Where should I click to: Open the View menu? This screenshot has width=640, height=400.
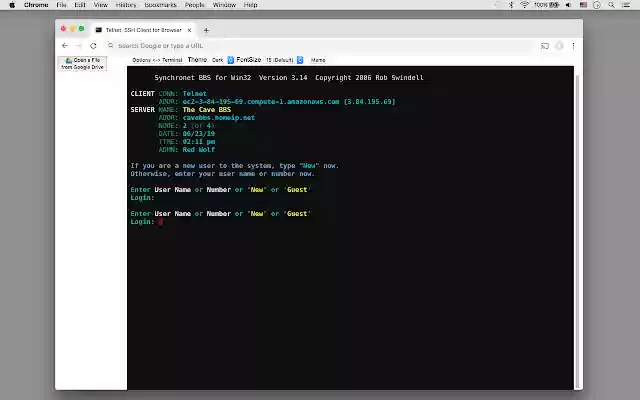point(100,5)
